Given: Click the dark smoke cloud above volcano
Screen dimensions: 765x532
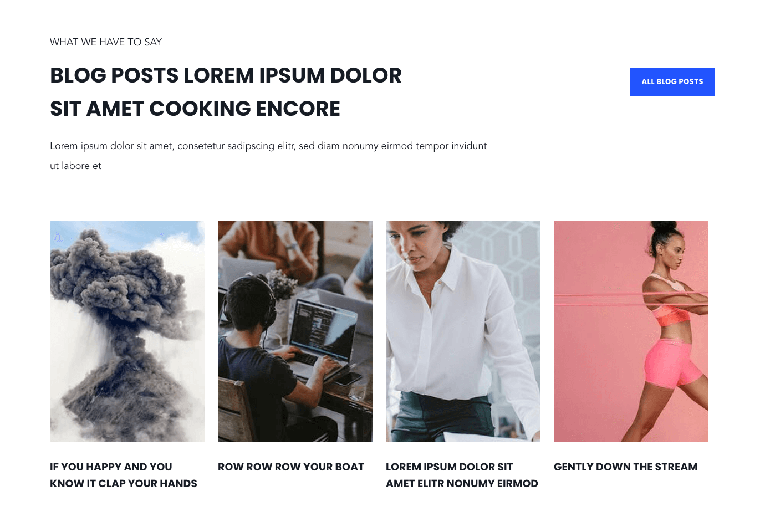Looking at the screenshot, I should (x=119, y=277).
